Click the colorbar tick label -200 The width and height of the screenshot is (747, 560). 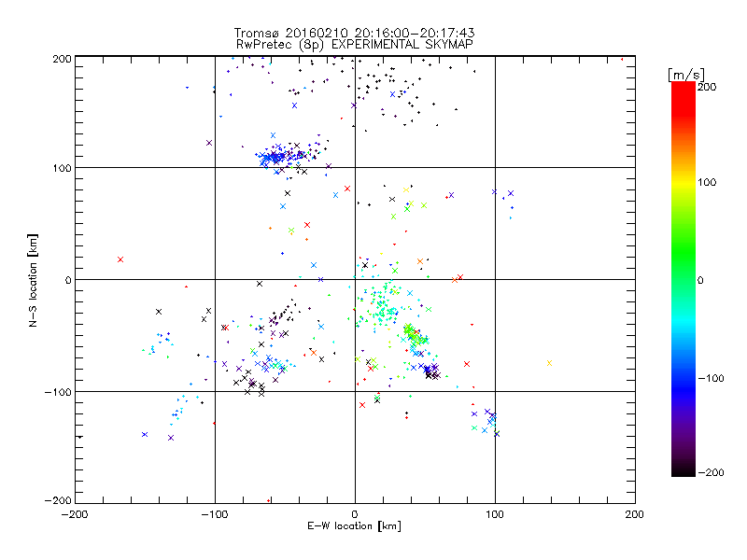(x=711, y=472)
